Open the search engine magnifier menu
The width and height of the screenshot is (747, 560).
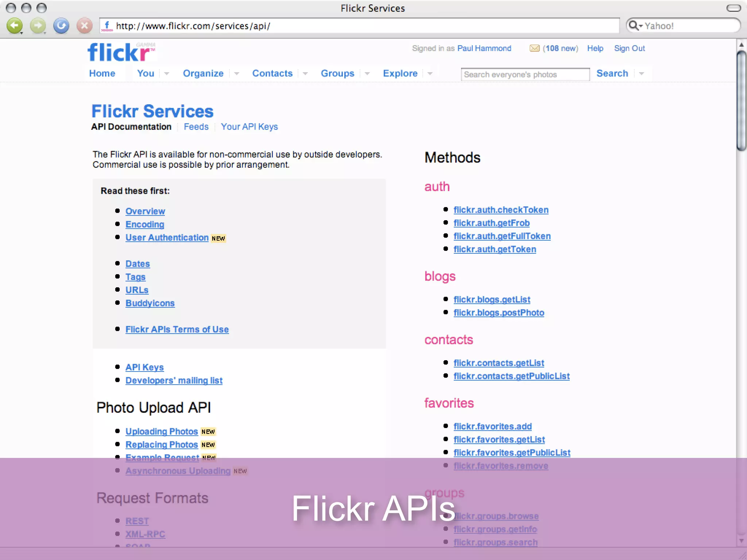coord(635,26)
